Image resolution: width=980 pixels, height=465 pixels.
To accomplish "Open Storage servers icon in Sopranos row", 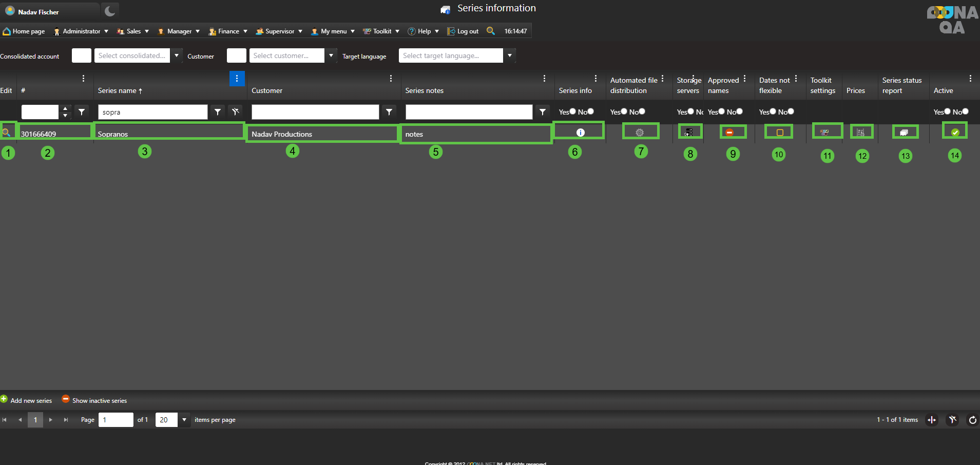I will (x=689, y=133).
